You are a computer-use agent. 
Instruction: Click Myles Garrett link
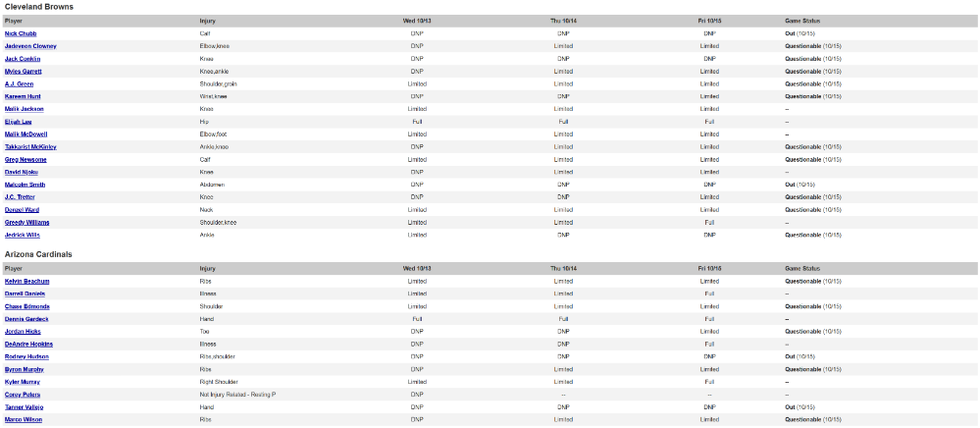(24, 72)
